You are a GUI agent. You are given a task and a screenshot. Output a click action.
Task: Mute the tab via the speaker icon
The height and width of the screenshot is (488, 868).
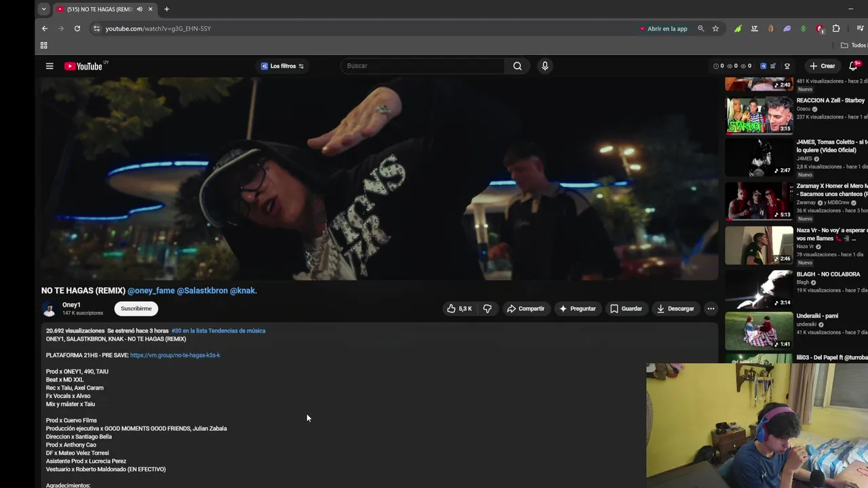140,9
